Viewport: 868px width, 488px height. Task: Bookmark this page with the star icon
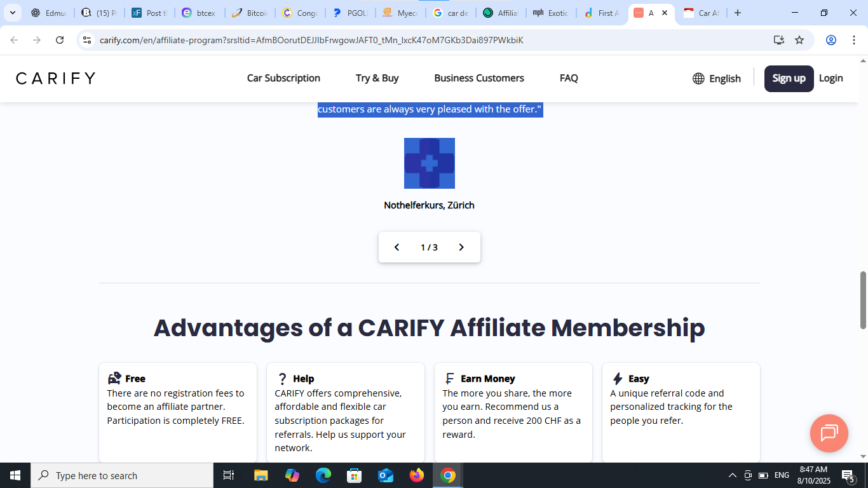coord(799,40)
